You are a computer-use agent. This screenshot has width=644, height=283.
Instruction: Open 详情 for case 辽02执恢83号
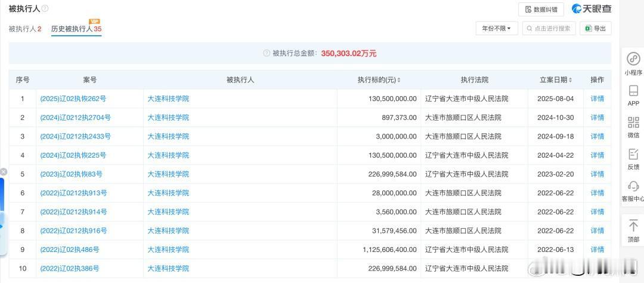point(597,174)
